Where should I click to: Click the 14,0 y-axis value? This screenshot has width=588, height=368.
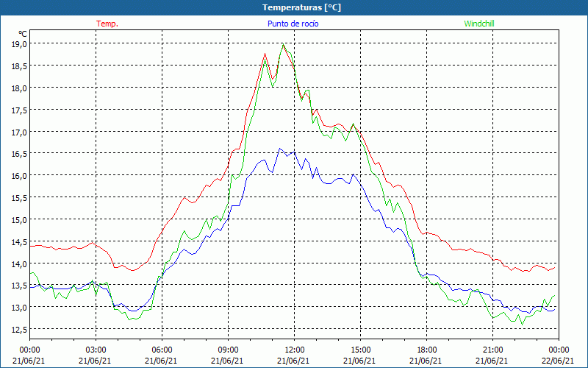(21, 263)
